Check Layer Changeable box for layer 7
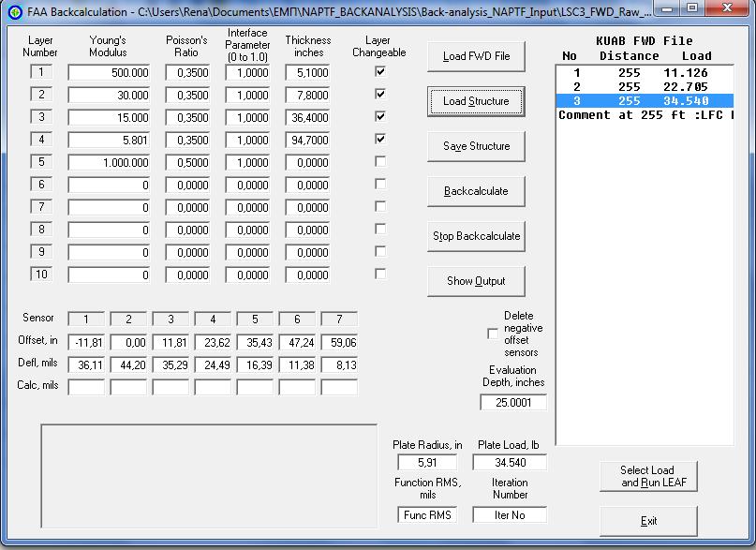756x550 pixels. tap(380, 206)
